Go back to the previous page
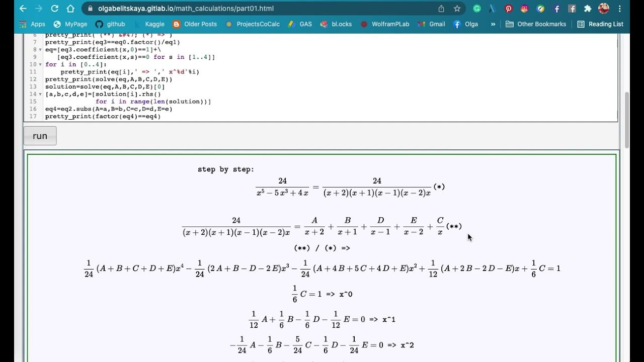This screenshot has width=644, height=362. click(x=23, y=9)
